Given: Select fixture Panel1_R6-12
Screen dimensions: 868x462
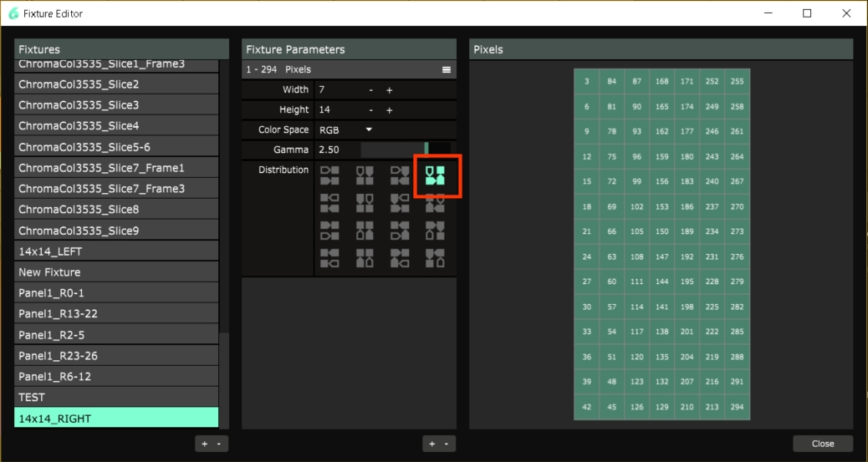Looking at the screenshot, I should [x=116, y=377].
